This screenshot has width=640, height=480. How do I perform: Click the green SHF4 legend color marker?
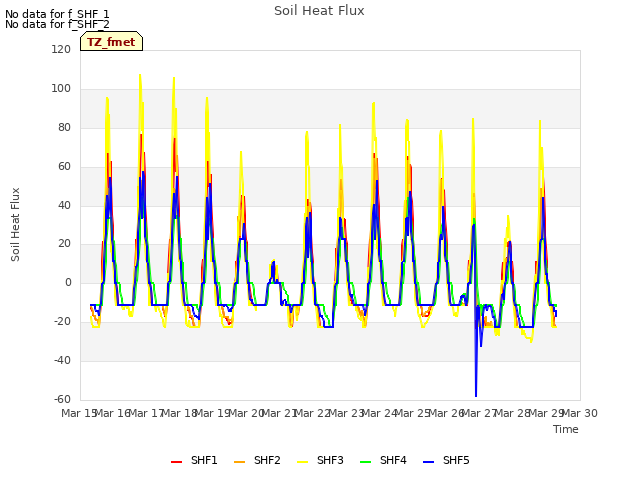(x=365, y=462)
